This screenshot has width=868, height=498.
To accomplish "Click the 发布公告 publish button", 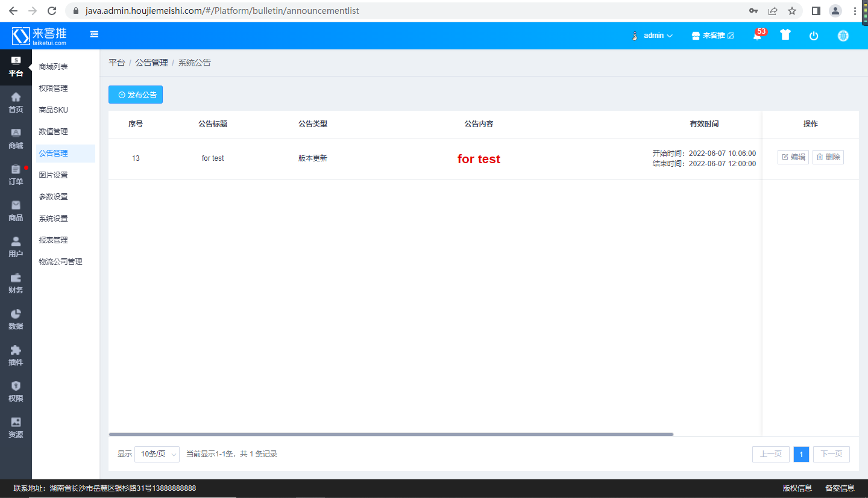I will (136, 95).
